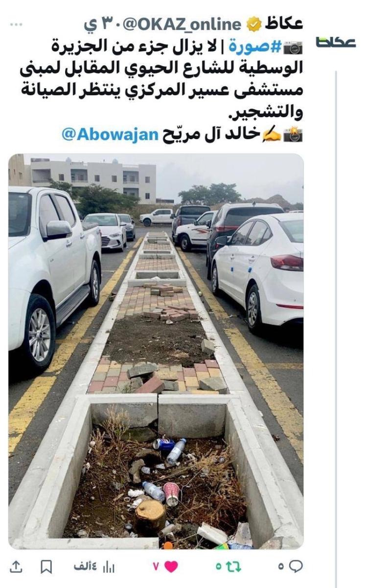Select the green ٥ repost count
This screenshot has height=588, width=369.
click(x=218, y=566)
